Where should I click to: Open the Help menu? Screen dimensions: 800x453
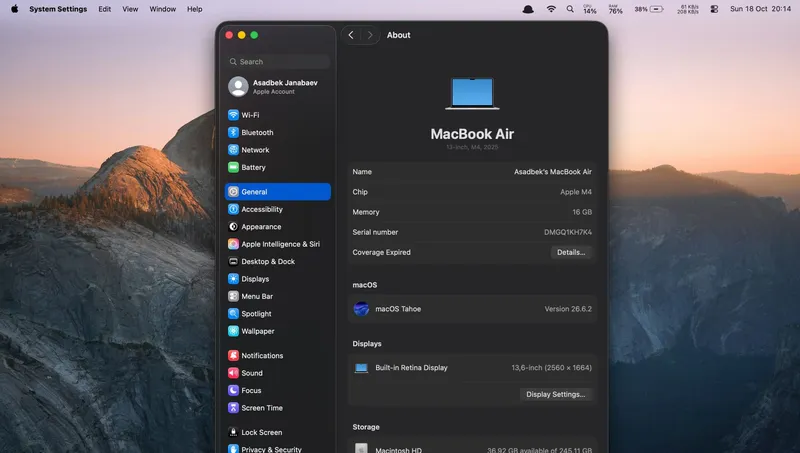click(194, 9)
